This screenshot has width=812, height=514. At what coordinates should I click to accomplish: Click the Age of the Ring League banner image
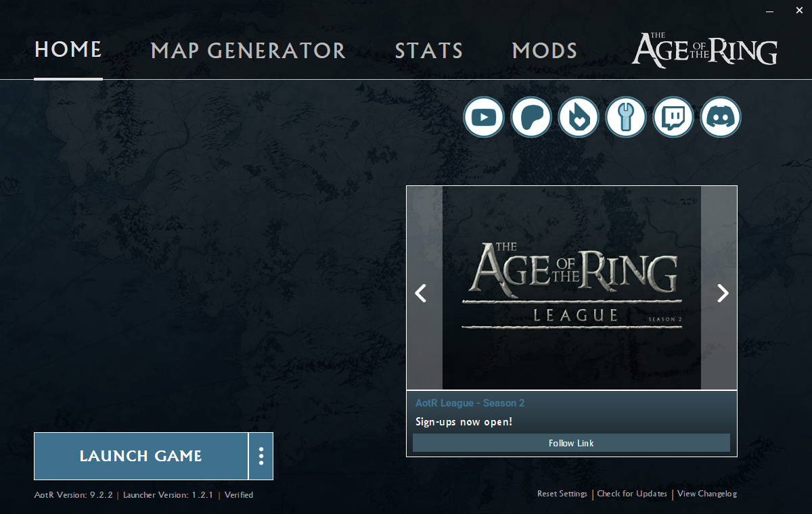point(572,287)
